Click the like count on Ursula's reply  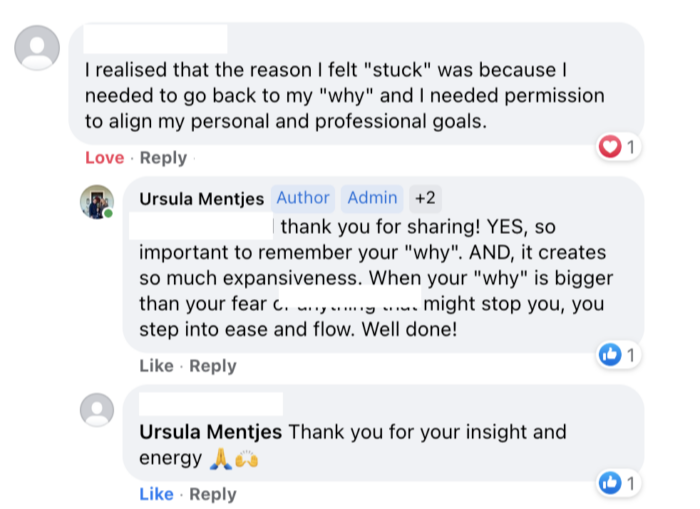[x=631, y=354]
